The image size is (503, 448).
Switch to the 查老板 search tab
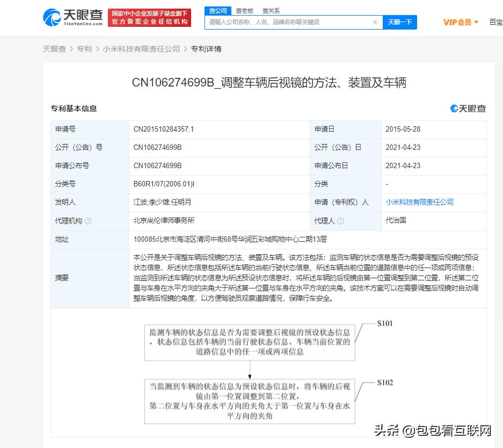coord(245,10)
